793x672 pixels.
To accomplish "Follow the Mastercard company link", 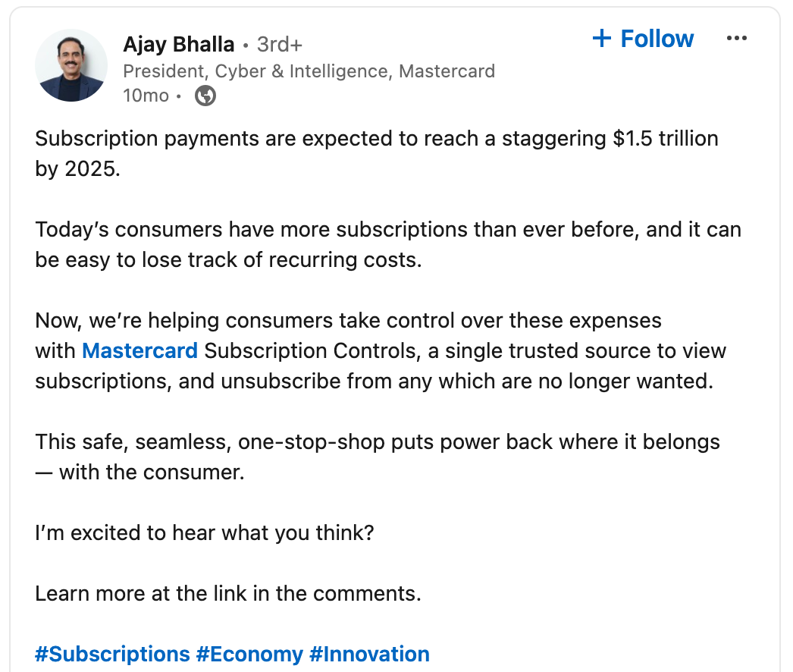I will pos(139,350).
